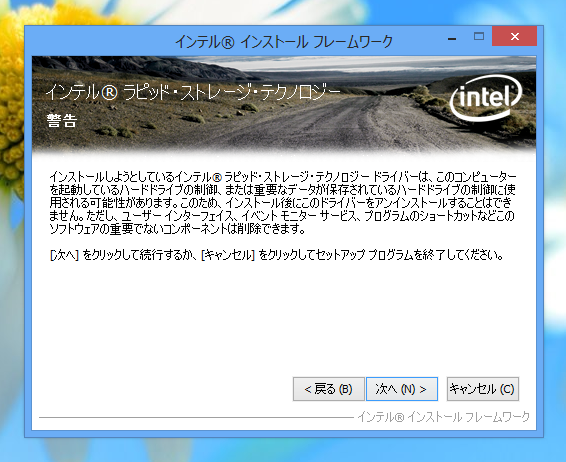566x462 pixels.
Task: Minimize the installer window
Action: coord(452,38)
